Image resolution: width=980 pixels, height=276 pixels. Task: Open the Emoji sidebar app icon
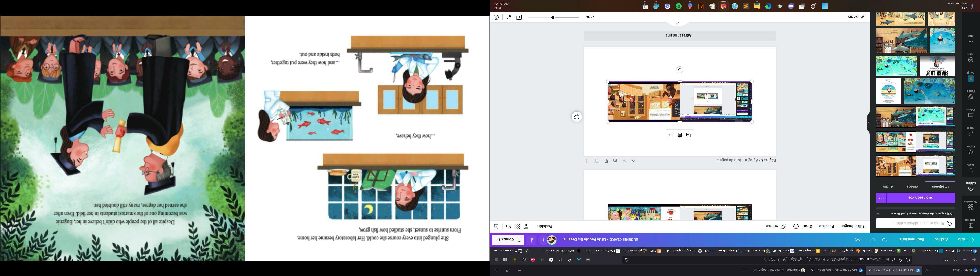(x=971, y=76)
